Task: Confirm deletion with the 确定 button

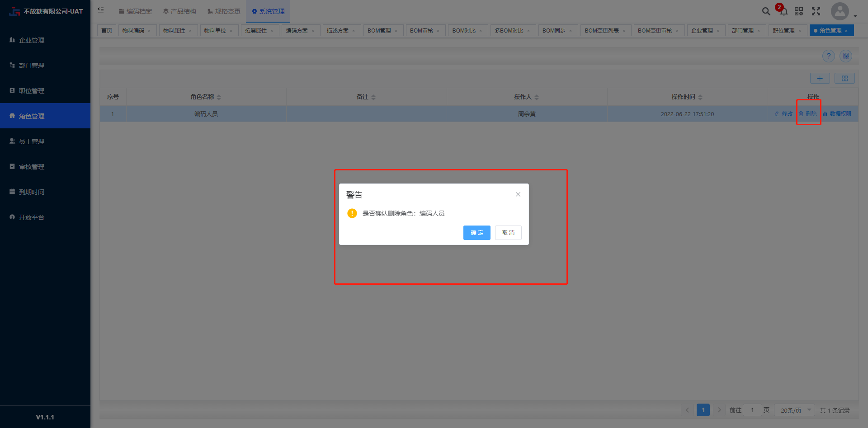Action: (476, 233)
